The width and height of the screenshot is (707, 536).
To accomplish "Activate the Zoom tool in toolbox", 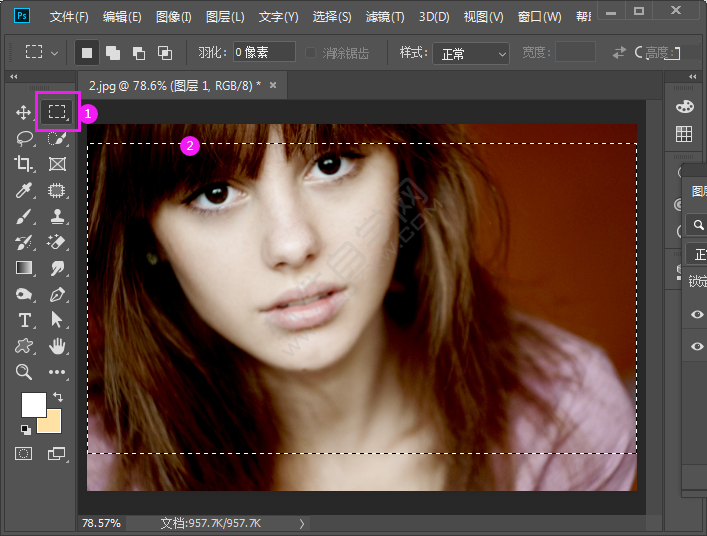I will pyautogui.click(x=24, y=372).
